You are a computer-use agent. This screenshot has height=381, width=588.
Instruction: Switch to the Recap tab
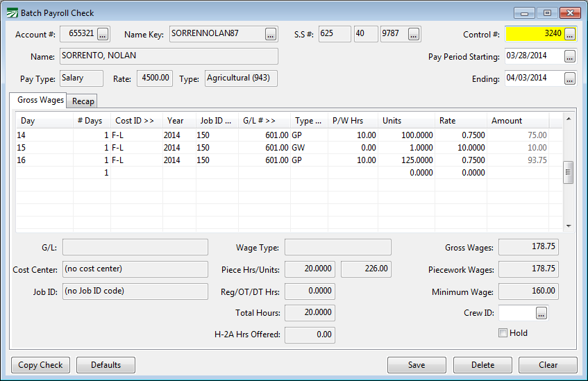(83, 101)
